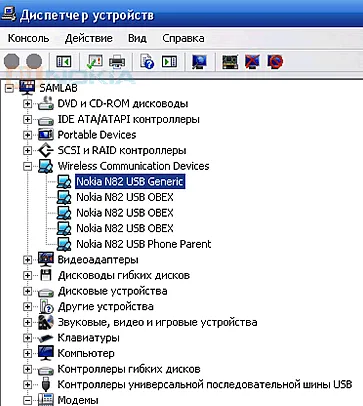Click the Модемы phone icon
363x406 pixels.
(46, 400)
